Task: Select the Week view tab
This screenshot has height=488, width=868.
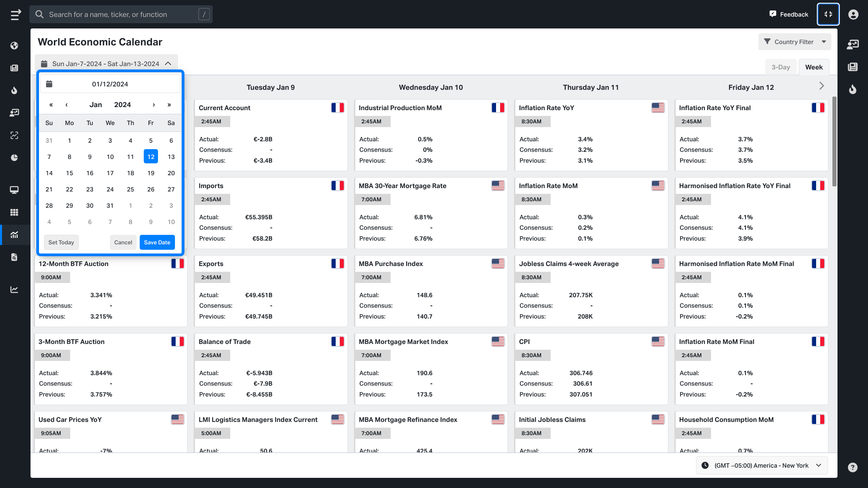Action: pyautogui.click(x=814, y=67)
